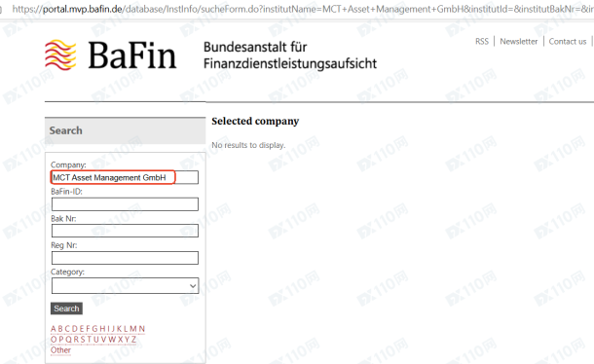The height and width of the screenshot is (364, 594).
Task: Click the Search panel heading
Action: (65, 130)
